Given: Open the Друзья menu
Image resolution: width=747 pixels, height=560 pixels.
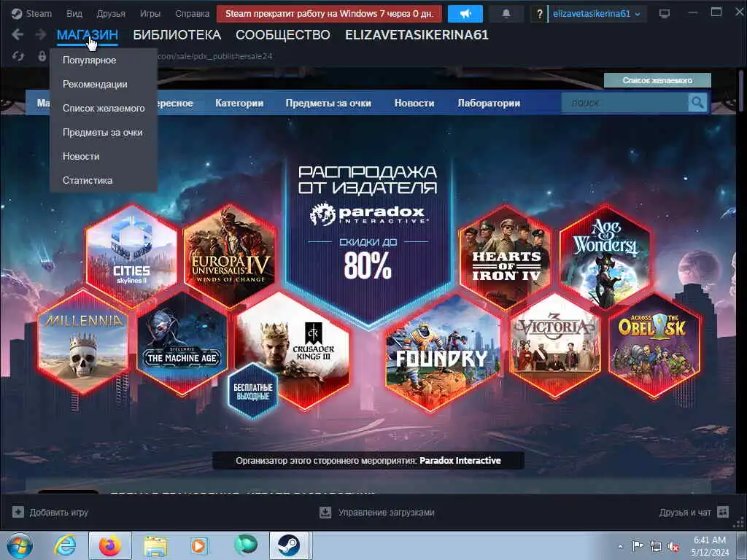Looking at the screenshot, I should click(111, 13).
